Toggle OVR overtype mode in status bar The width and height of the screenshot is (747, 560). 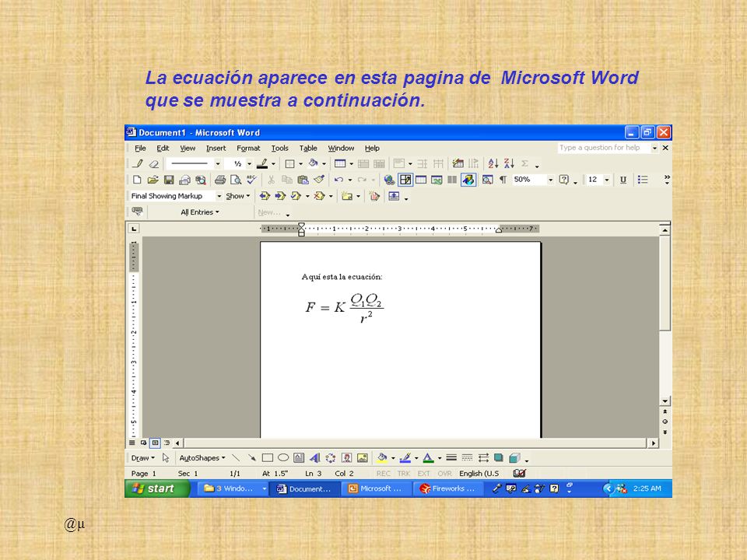444,474
